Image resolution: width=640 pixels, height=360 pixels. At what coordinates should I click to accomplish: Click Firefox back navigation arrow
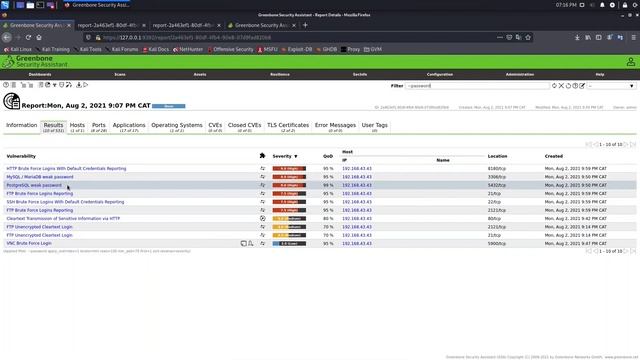(x=7, y=37)
